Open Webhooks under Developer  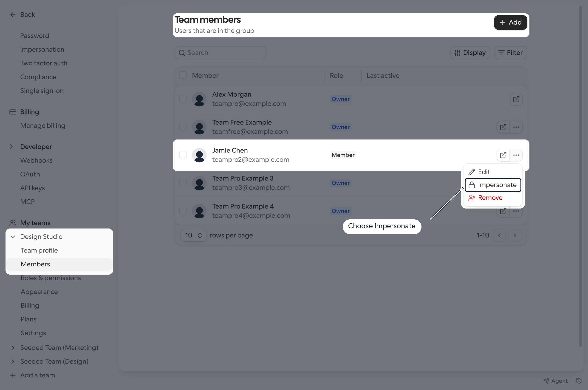point(36,160)
